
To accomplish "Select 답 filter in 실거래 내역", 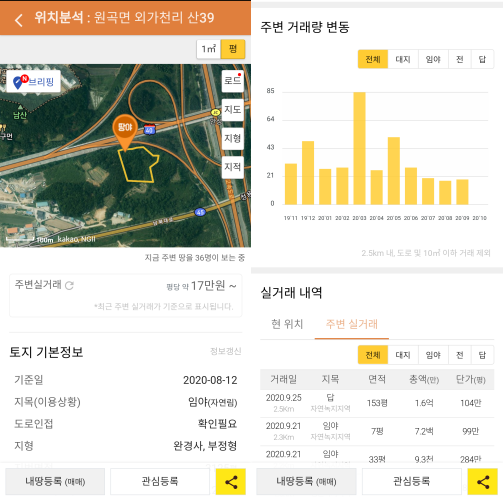I will pos(482,355).
